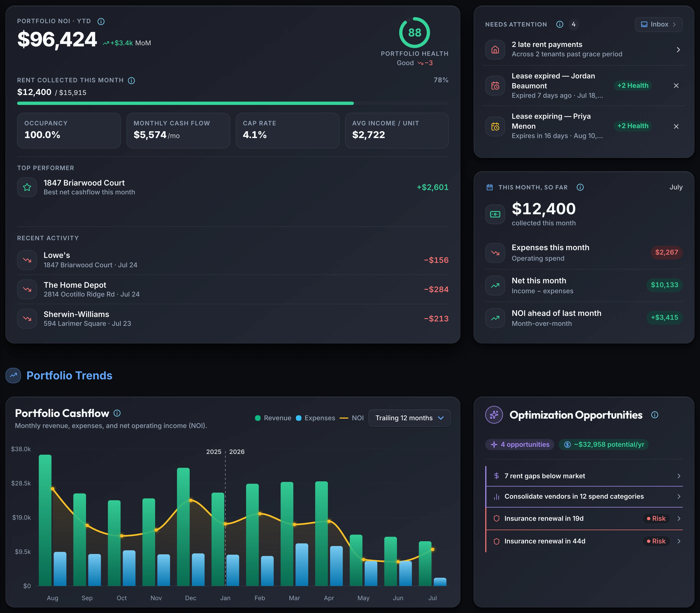Click the sparkle icon beside Optimization Opportunities
Screen dimensions: 700x613
click(x=494, y=415)
